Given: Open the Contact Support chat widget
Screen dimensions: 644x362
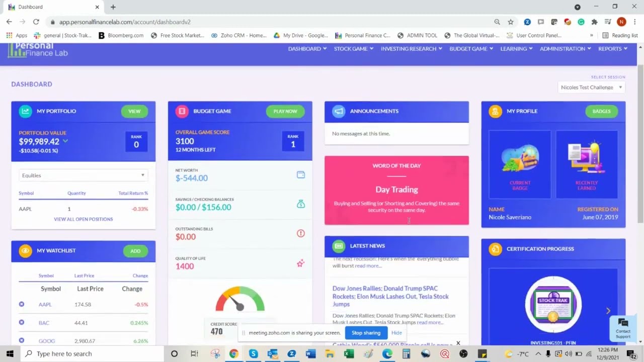Looking at the screenshot, I should point(623,328).
